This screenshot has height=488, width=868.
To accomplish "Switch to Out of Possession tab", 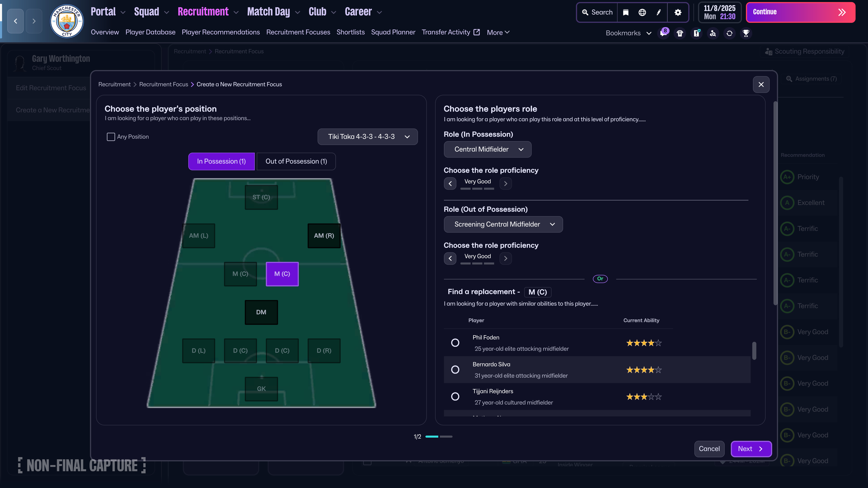I will pyautogui.click(x=296, y=161).
